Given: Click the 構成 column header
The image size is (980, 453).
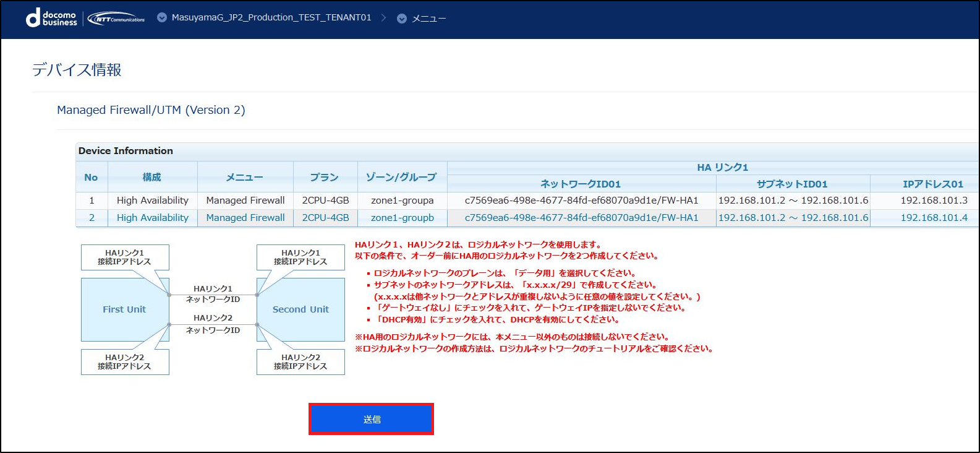Looking at the screenshot, I should pos(152,177).
